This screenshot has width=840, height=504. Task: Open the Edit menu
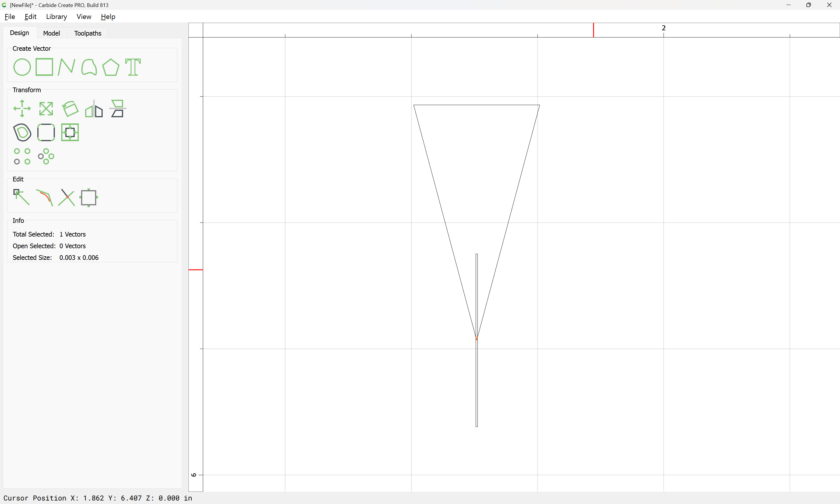click(30, 17)
